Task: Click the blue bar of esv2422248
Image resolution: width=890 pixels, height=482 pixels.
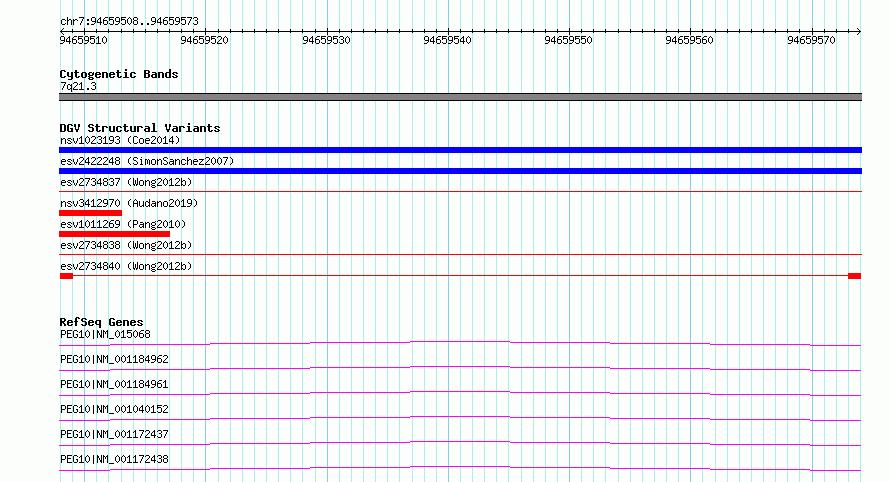Action: (x=460, y=171)
